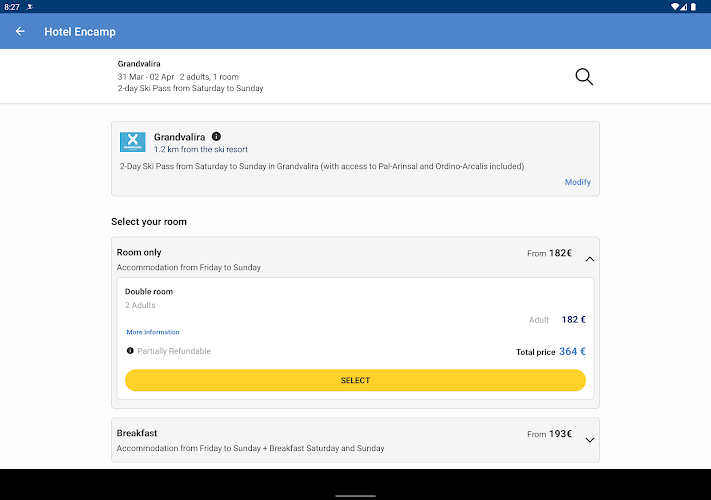711x500 pixels.
Task: Tap the Hotel Encamp page title
Action: coord(80,31)
